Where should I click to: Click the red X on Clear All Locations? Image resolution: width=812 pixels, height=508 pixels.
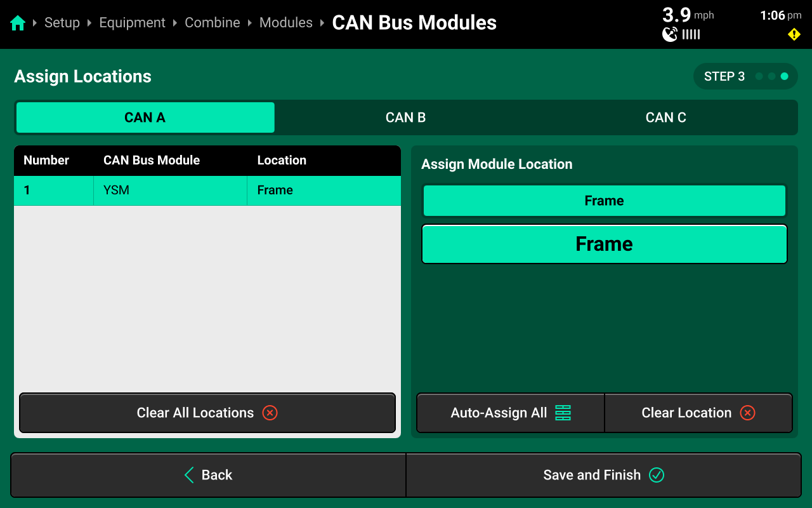pyautogui.click(x=270, y=413)
